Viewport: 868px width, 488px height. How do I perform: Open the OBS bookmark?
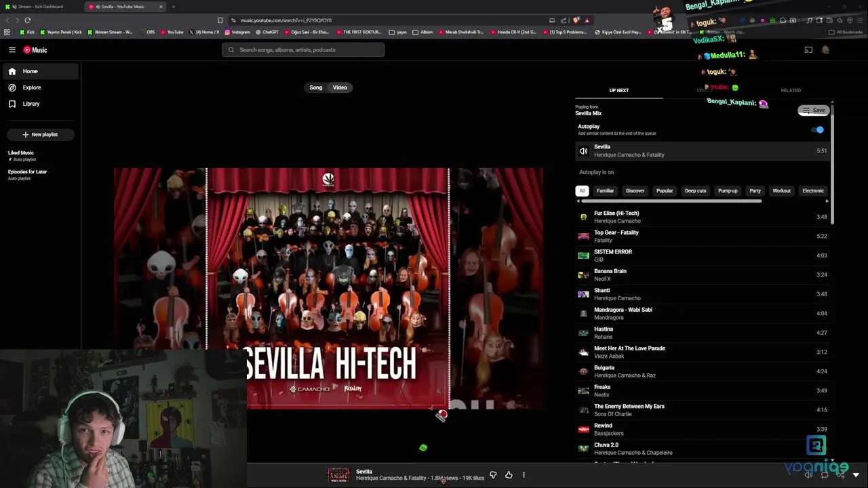click(x=146, y=32)
